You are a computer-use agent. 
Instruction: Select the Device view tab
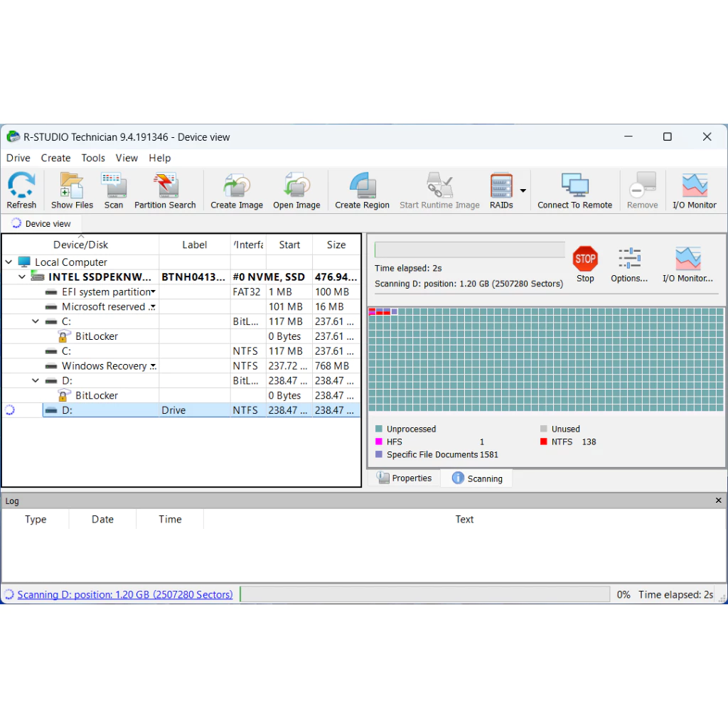41,223
